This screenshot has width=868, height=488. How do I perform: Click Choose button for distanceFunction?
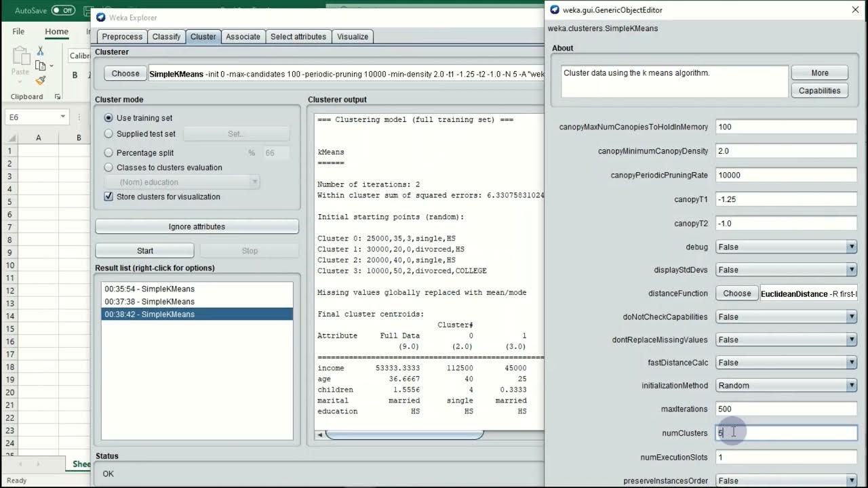click(x=737, y=293)
